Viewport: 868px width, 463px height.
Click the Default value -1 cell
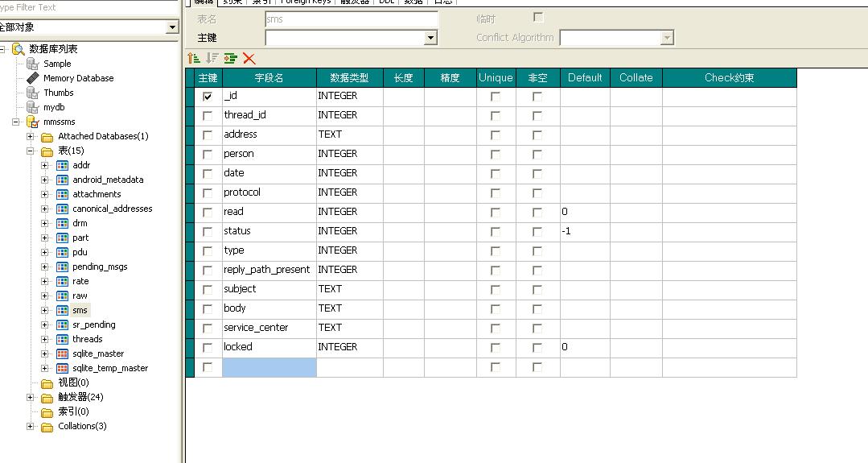coord(585,232)
